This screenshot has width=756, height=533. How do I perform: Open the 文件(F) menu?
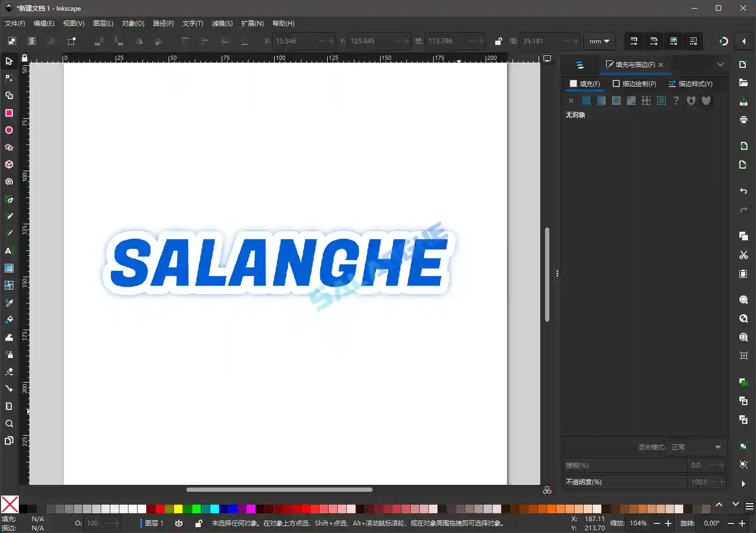pyautogui.click(x=14, y=24)
